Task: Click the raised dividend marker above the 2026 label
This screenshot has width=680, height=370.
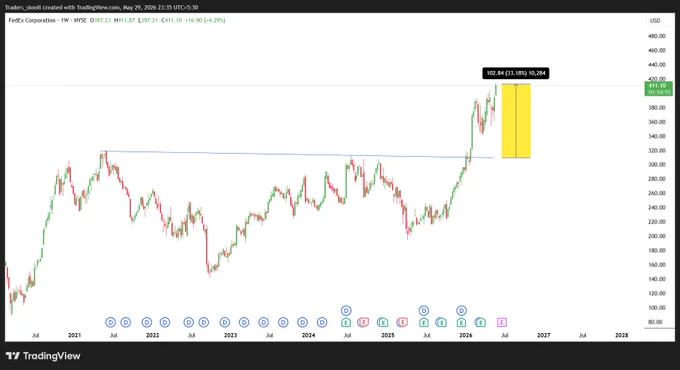Action: click(462, 311)
